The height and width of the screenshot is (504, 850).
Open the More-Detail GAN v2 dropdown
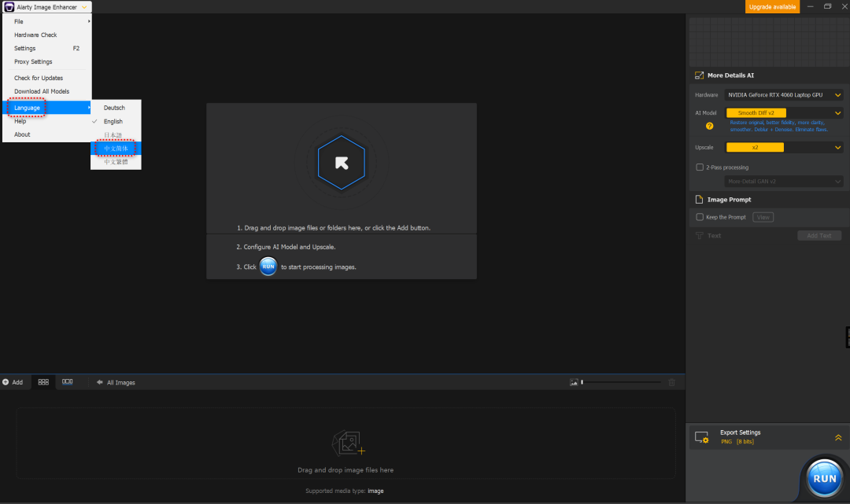784,182
